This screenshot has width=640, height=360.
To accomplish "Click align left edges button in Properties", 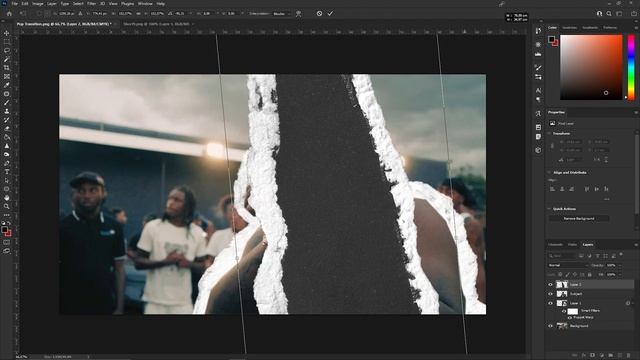I will coord(552,189).
